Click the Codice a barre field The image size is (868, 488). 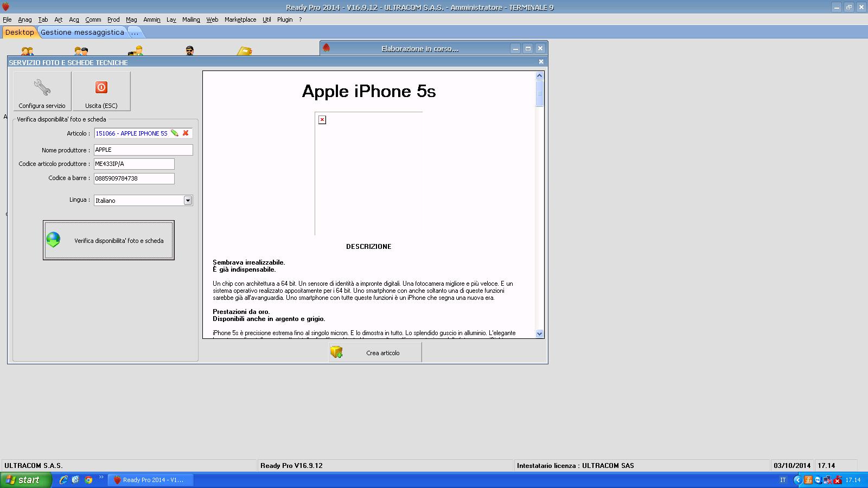coord(134,178)
